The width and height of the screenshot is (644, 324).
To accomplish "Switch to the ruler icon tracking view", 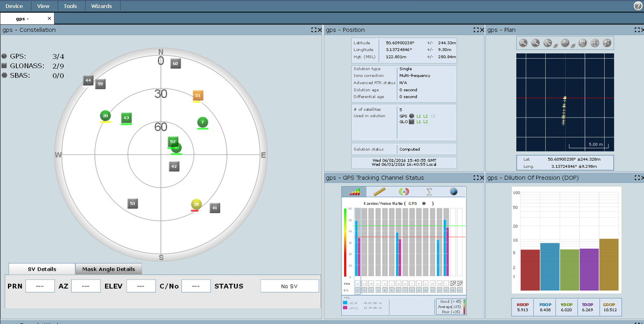I will [380, 191].
